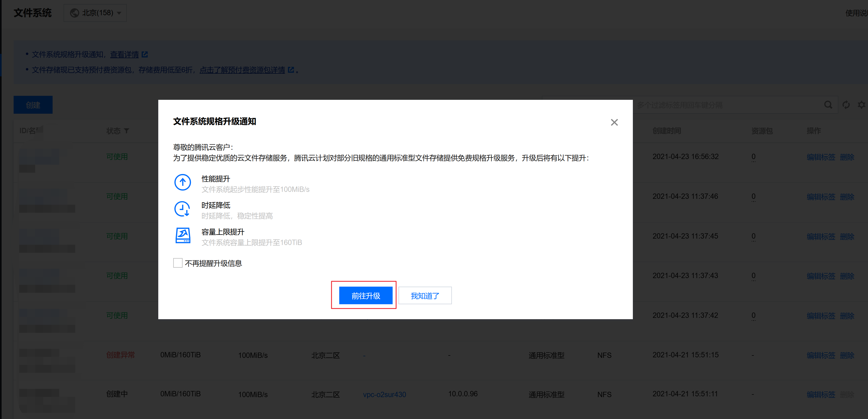Click the status column filter icon

click(127, 131)
